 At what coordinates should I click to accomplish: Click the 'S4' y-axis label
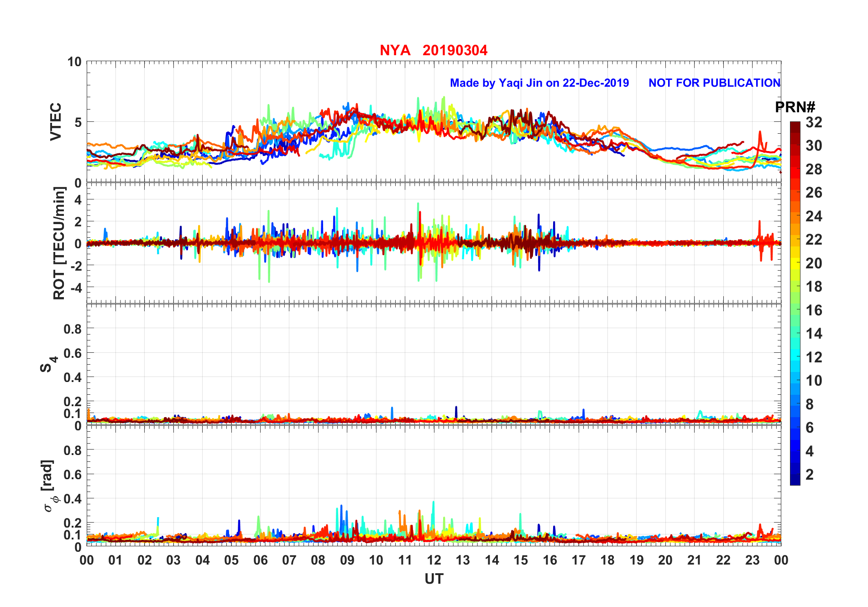[x=48, y=365]
